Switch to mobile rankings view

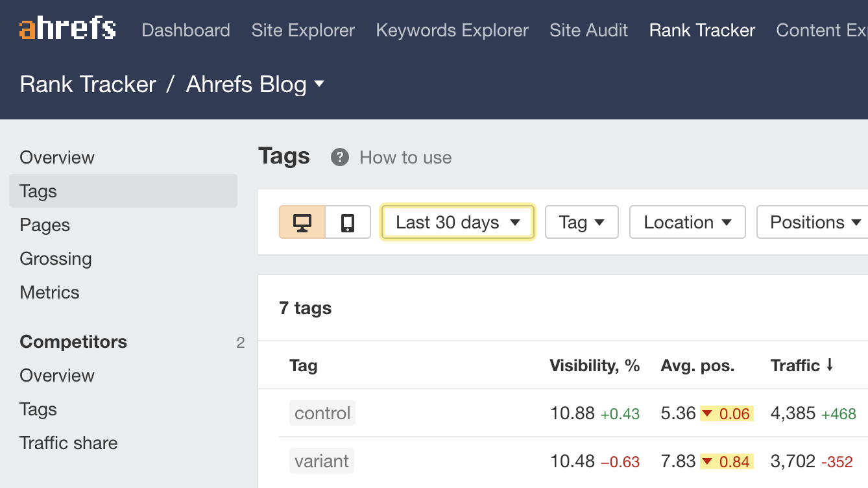(348, 222)
